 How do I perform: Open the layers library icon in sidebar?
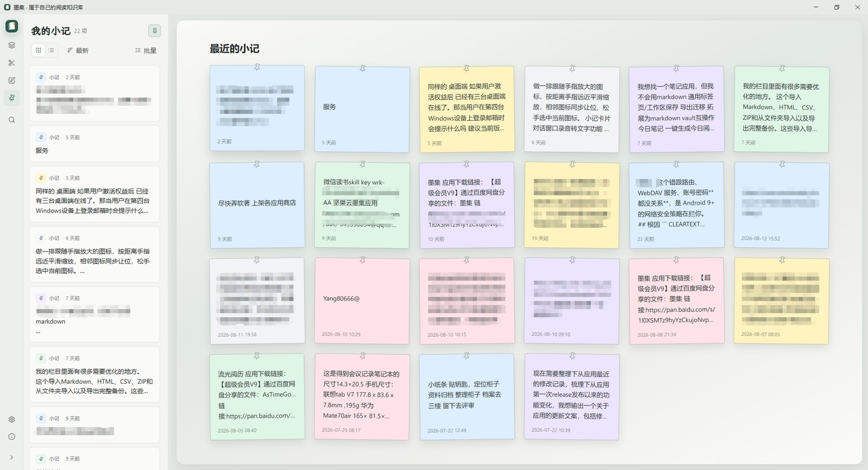[11, 46]
